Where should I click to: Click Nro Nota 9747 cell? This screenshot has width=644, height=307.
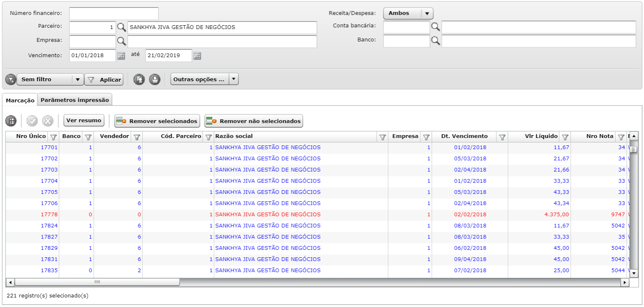[x=618, y=215]
